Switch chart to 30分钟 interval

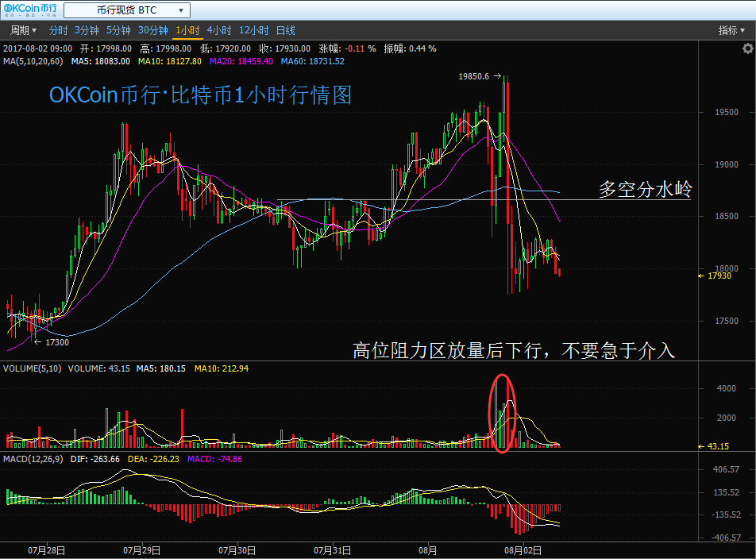tap(152, 30)
